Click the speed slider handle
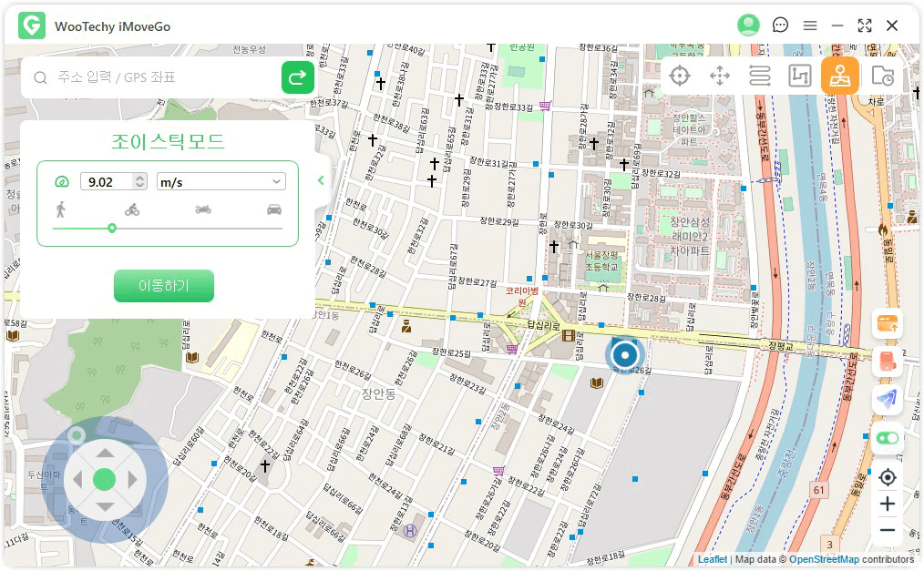924x571 pixels. 112,229
